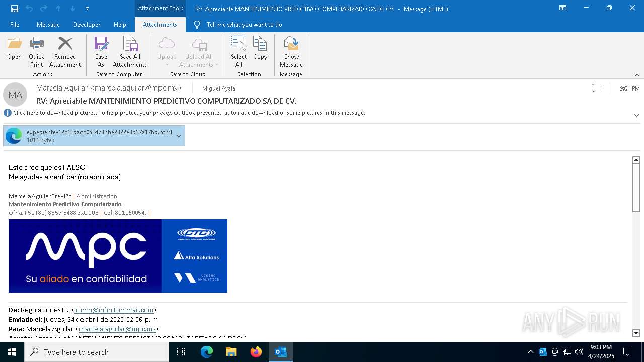This screenshot has height=362, width=644.
Task: Go to next item with down arrow
Action: pos(73,9)
